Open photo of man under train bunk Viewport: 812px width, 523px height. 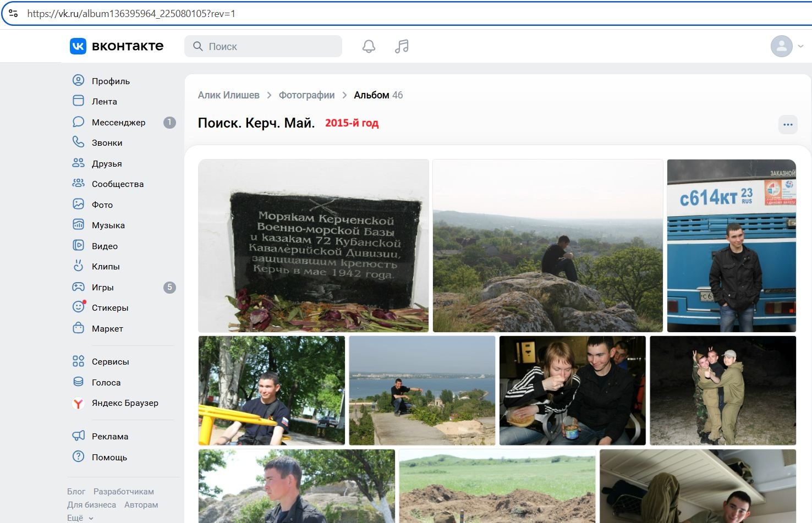click(x=698, y=486)
